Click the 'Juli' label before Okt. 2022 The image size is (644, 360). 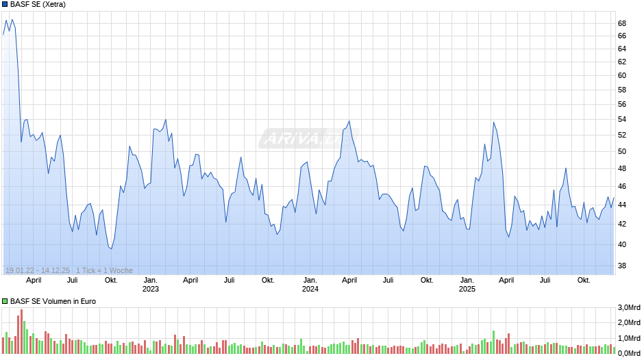tap(73, 281)
